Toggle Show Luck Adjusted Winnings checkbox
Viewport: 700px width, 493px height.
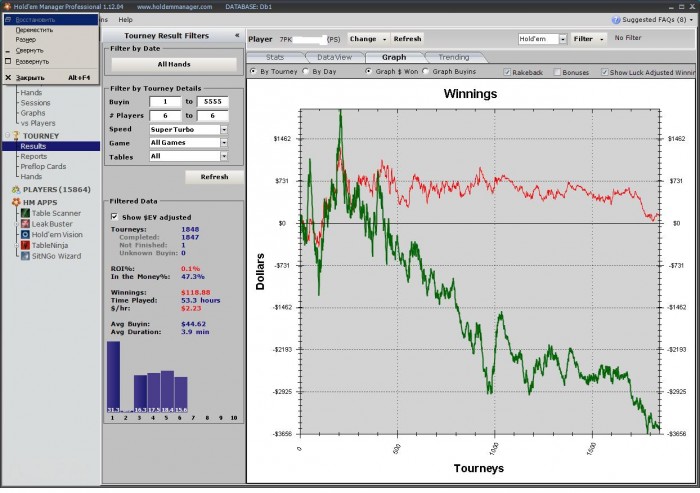click(x=604, y=72)
